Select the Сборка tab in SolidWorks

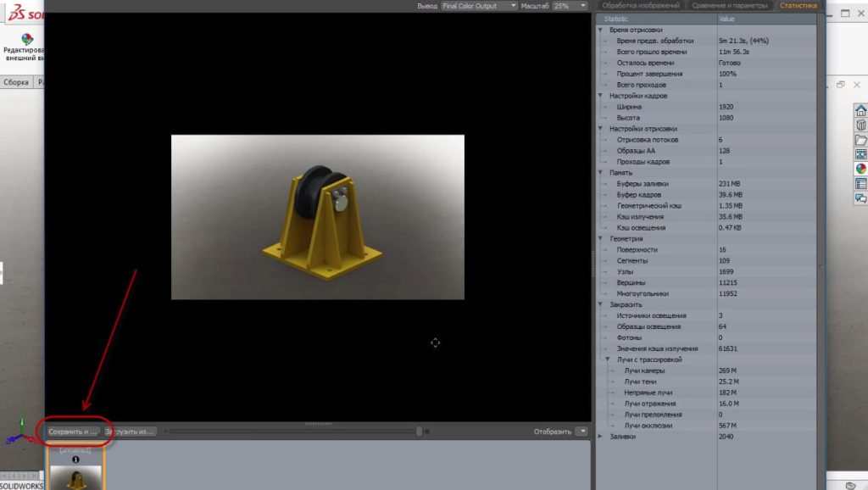pos(16,82)
